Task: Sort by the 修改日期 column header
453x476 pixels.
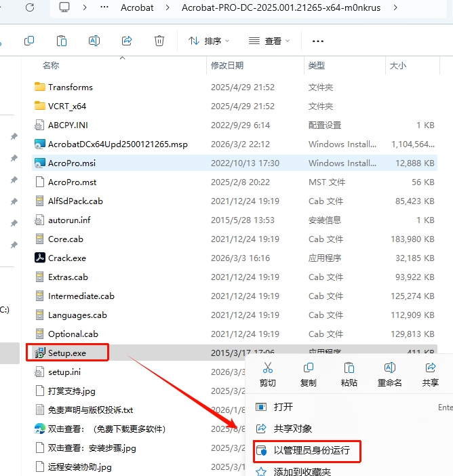Action: [x=227, y=65]
